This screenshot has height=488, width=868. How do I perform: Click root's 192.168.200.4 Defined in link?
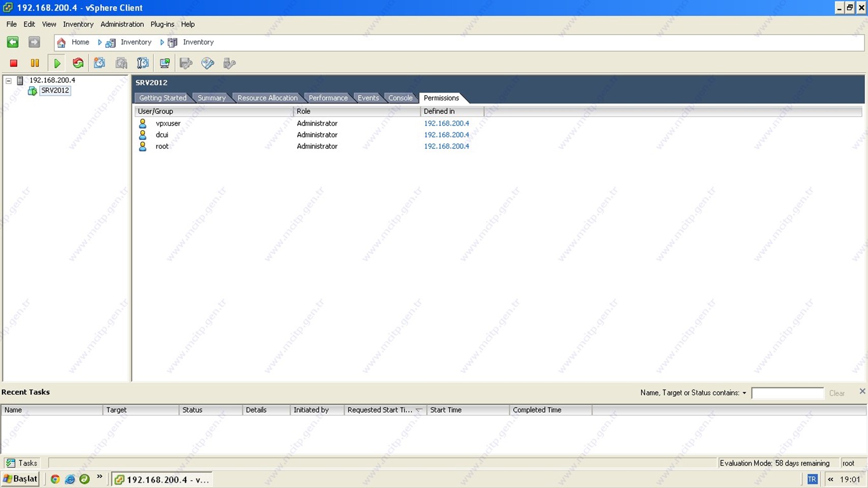tap(447, 146)
